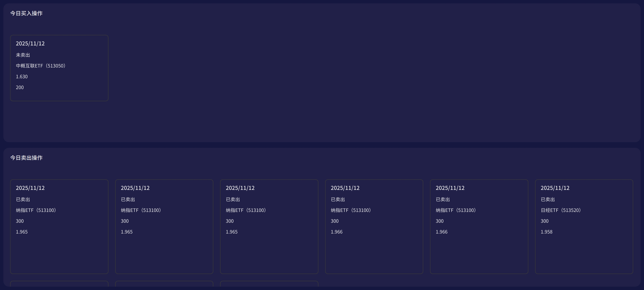Click partially visible card below leftmost sell card
This screenshot has height=290, width=644.
click(59, 284)
